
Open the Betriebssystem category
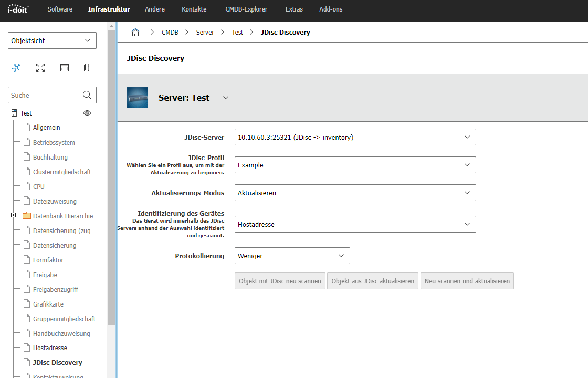[x=54, y=142]
